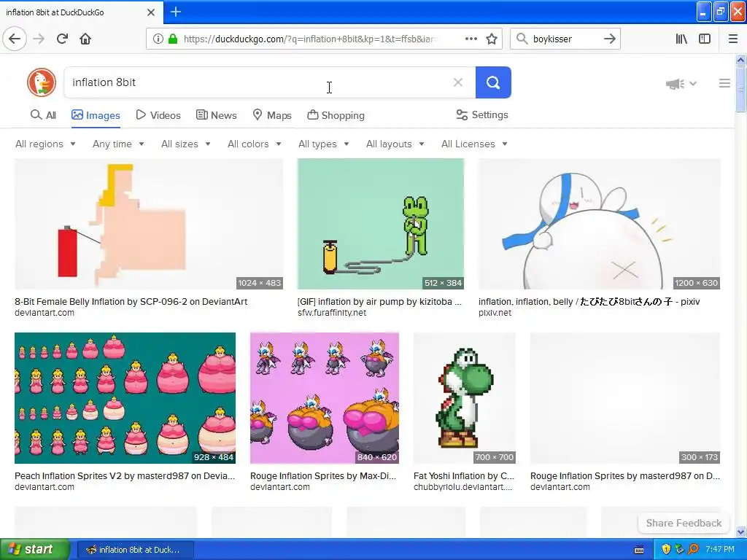The image size is (747, 560).
Task: Open the pixiv inflation belly thumbnail
Action: tap(600, 224)
